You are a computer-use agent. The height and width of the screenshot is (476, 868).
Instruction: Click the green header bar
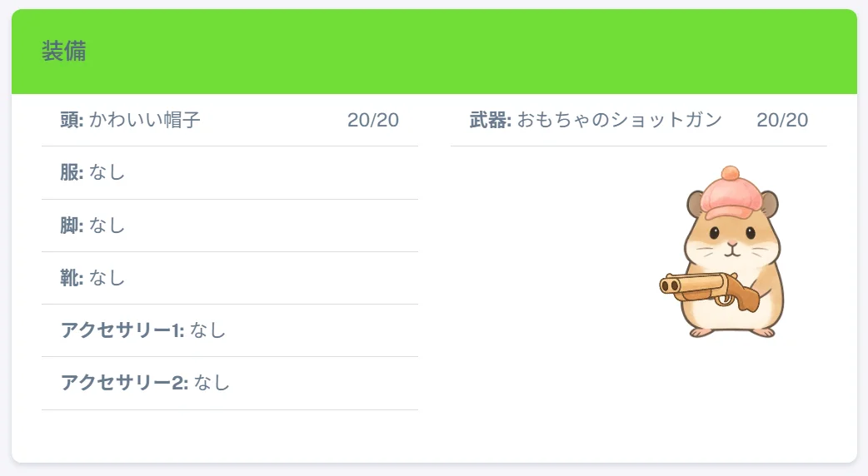coord(434,52)
